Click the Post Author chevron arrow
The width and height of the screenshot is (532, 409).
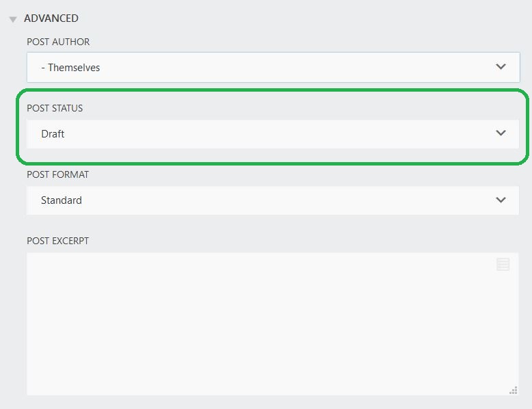click(x=501, y=67)
